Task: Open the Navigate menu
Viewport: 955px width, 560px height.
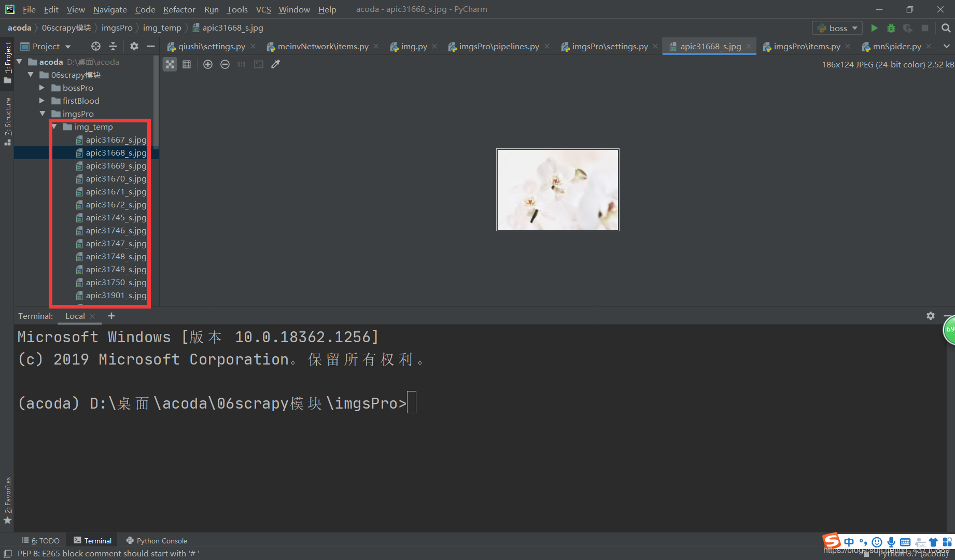Action: (110, 9)
